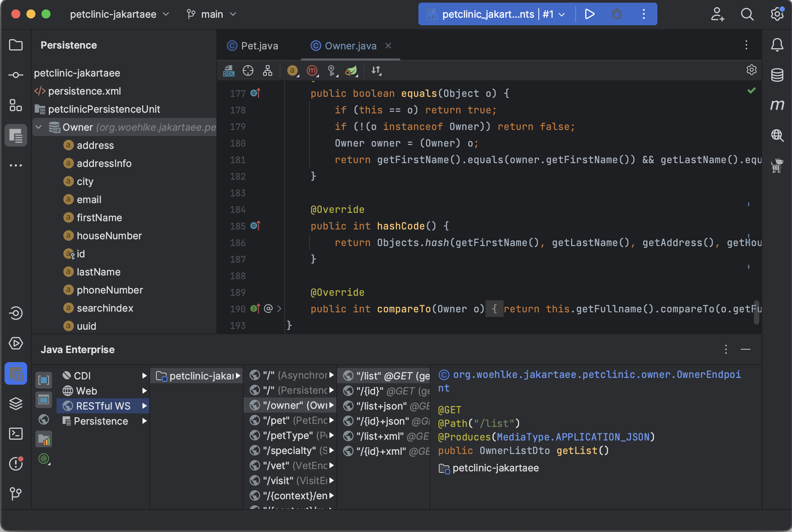The image size is (792, 532).
Task: Open the Database tool window
Action: pyautogui.click(x=777, y=75)
